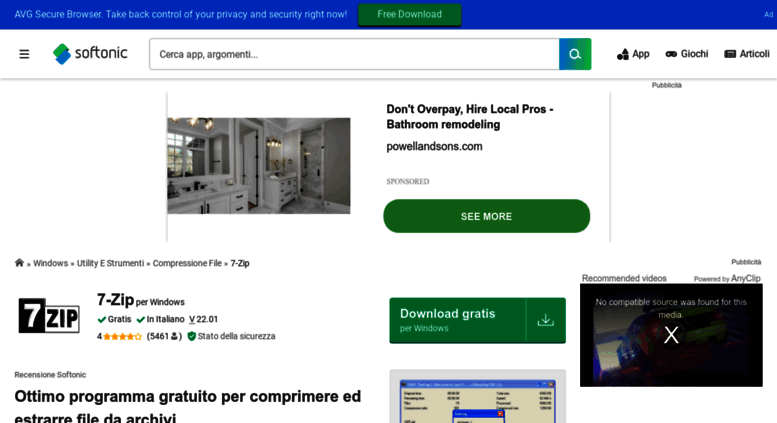Click the 'Don't Overpay, Hire Local Pros' headline
The height and width of the screenshot is (423, 777).
[x=470, y=117]
